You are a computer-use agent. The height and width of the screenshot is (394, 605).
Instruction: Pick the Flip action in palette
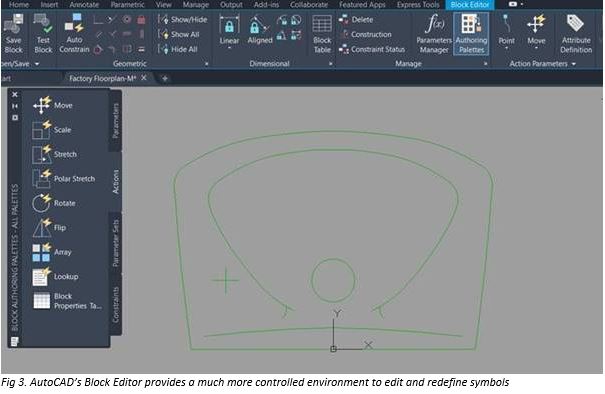click(x=49, y=227)
